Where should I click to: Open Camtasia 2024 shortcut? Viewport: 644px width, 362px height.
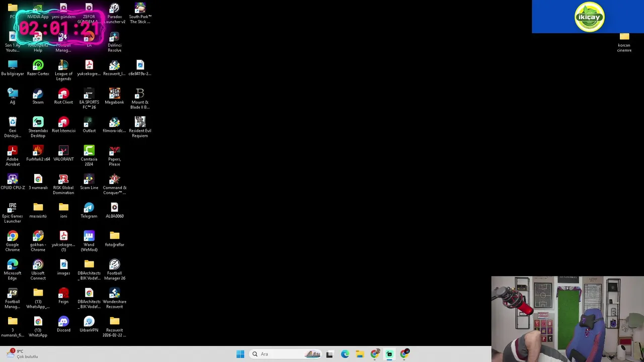[x=89, y=156]
